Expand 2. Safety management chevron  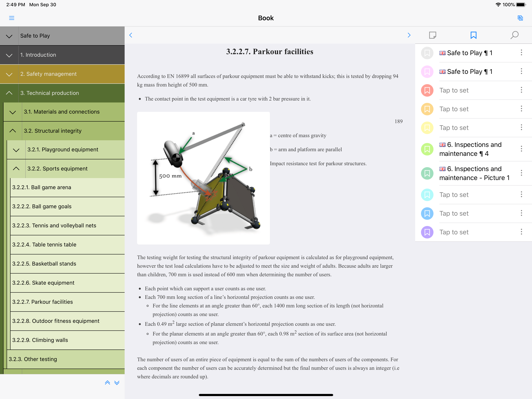[x=9, y=74]
